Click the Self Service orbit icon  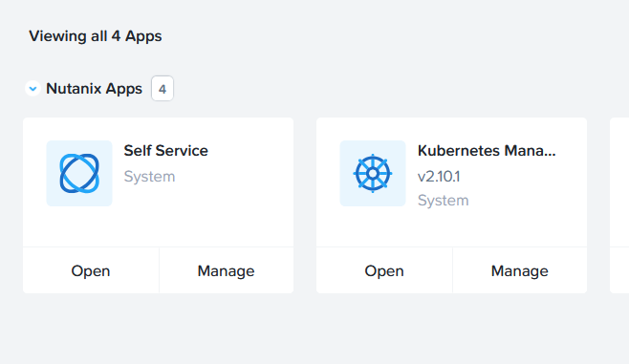79,173
